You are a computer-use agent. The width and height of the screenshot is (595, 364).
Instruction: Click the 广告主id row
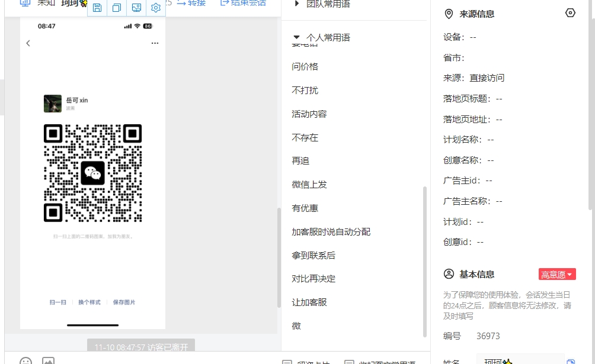[468, 181]
